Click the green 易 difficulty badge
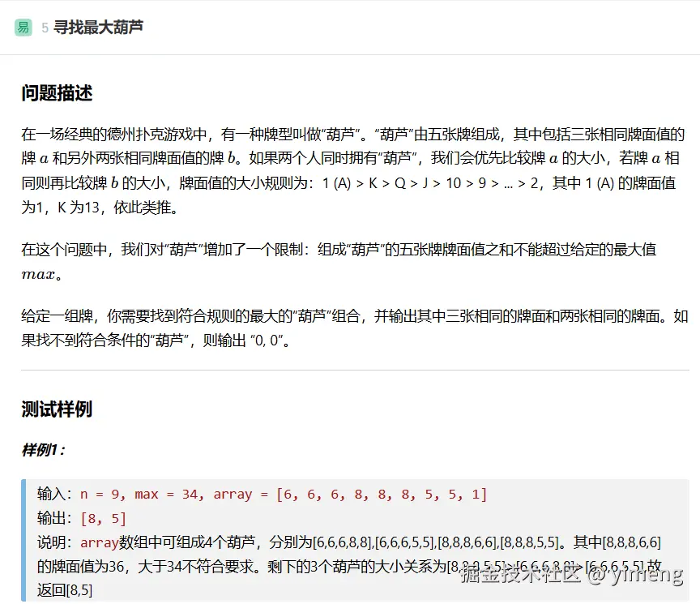The width and height of the screenshot is (700, 604). coord(23,28)
